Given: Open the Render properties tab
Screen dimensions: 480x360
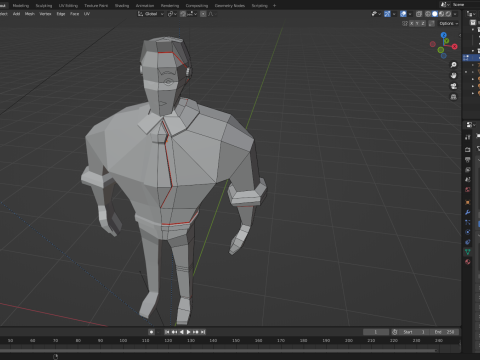Looking at the screenshot, I should [468, 150].
